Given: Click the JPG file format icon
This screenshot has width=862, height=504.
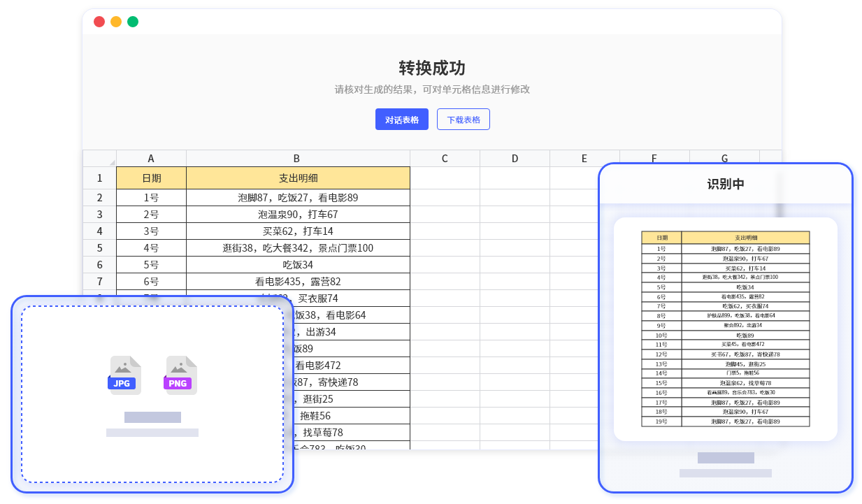Looking at the screenshot, I should point(123,375).
